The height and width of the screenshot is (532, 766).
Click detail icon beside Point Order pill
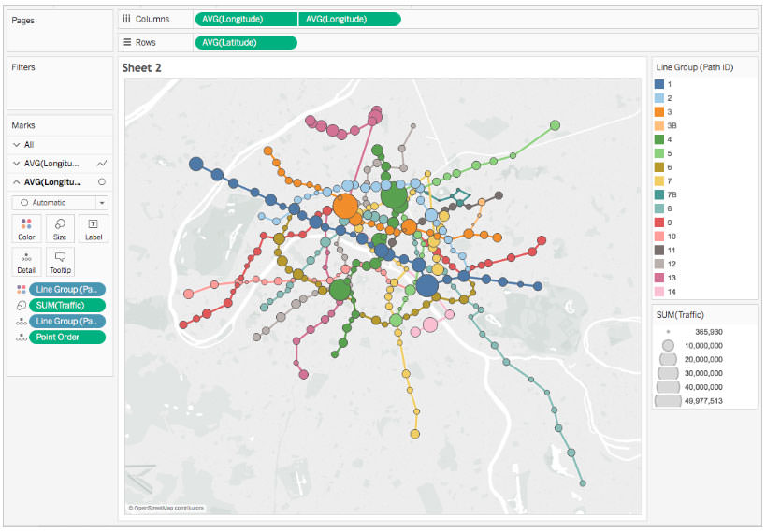[x=20, y=338]
